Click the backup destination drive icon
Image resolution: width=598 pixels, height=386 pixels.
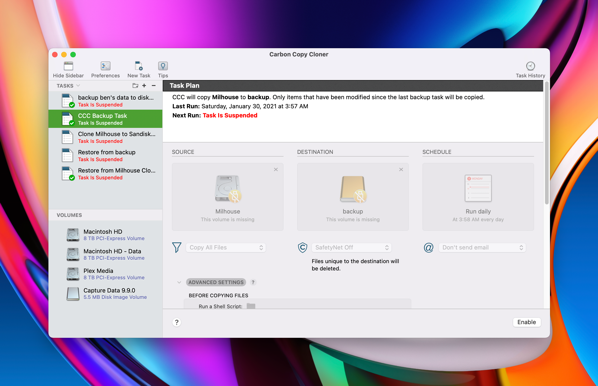click(x=353, y=189)
